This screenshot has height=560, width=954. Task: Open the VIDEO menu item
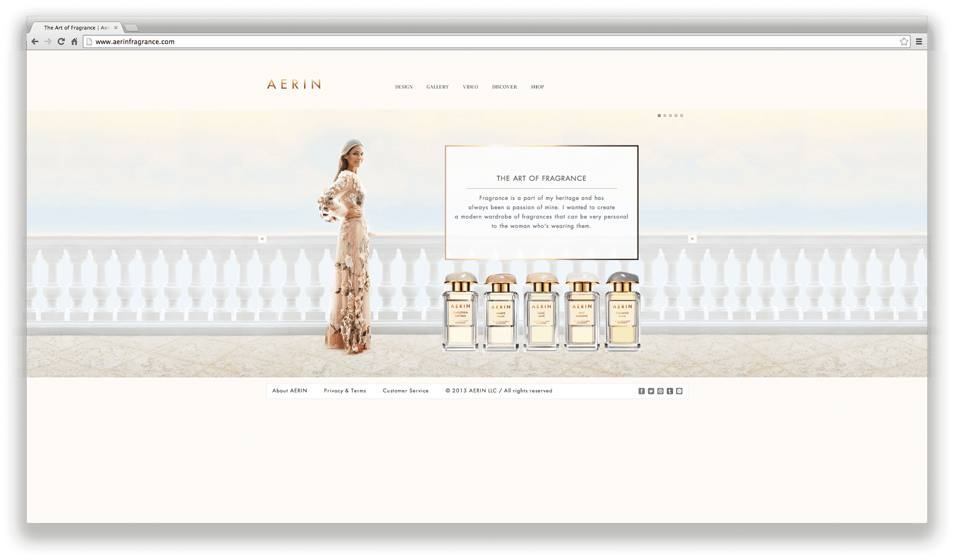(x=470, y=87)
